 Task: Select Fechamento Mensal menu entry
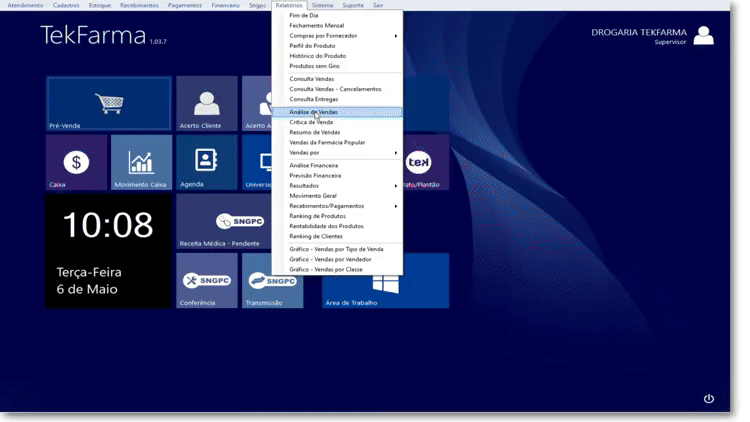point(316,25)
